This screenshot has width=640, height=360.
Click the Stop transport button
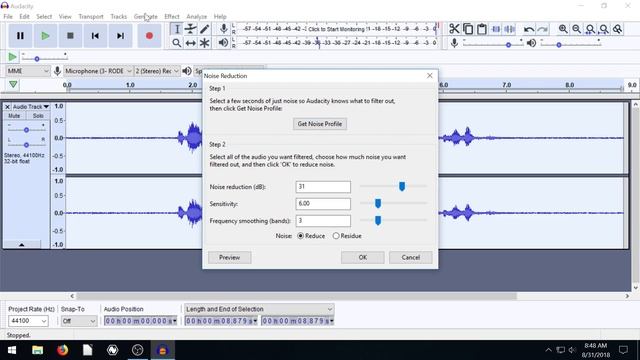coord(70,36)
